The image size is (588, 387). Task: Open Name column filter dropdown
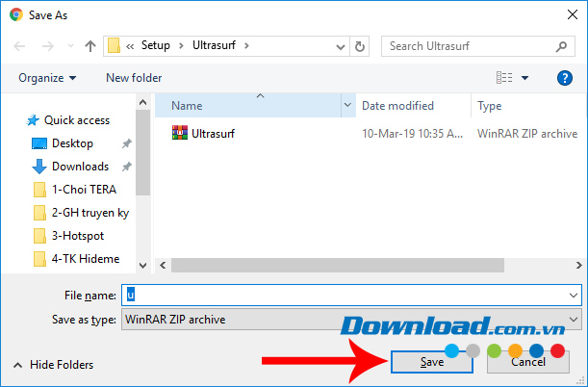(x=347, y=105)
